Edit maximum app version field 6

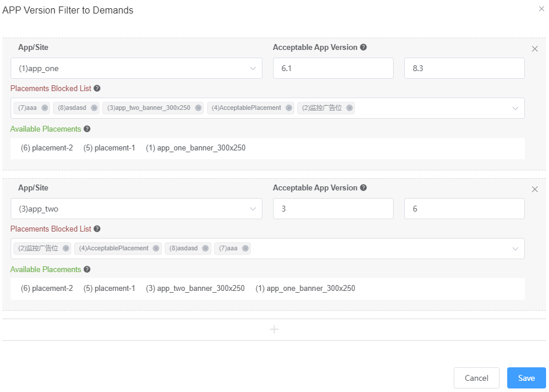(464, 209)
